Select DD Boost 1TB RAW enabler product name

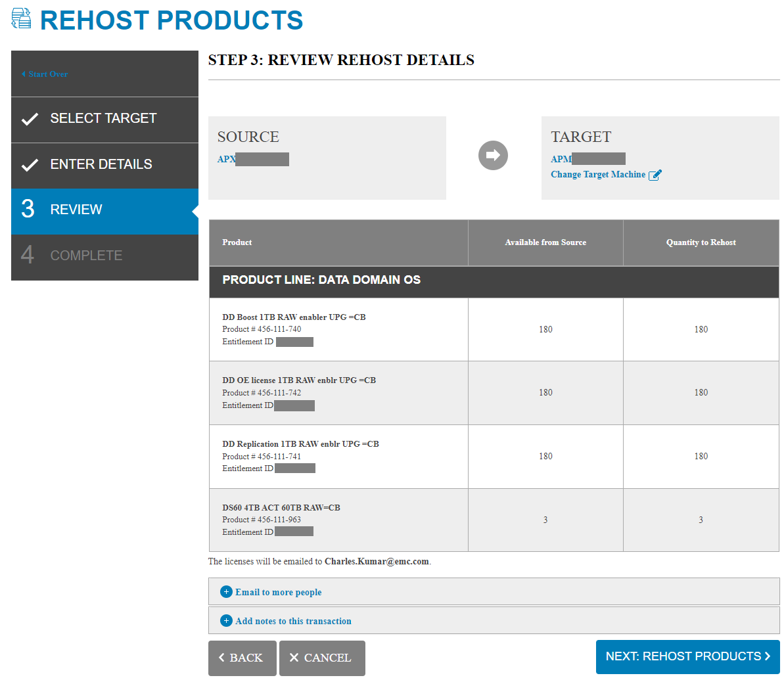[294, 317]
